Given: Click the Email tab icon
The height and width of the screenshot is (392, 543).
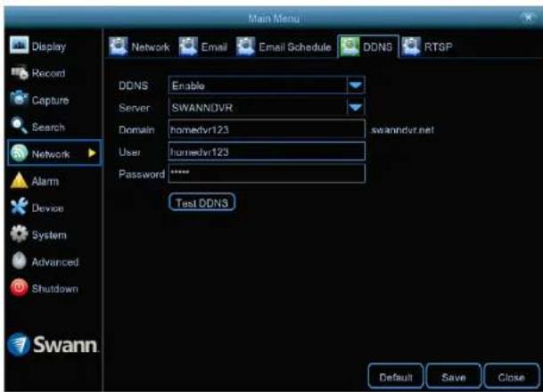Looking at the screenshot, I should point(188,46).
